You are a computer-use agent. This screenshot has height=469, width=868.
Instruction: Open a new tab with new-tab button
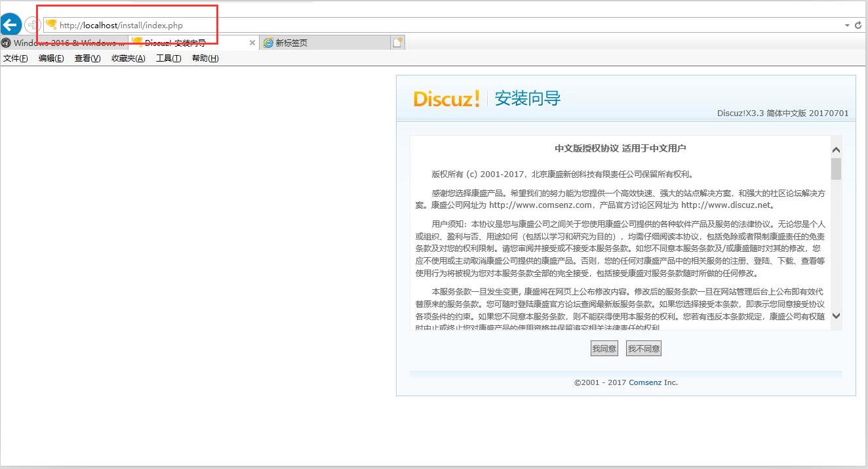click(398, 43)
